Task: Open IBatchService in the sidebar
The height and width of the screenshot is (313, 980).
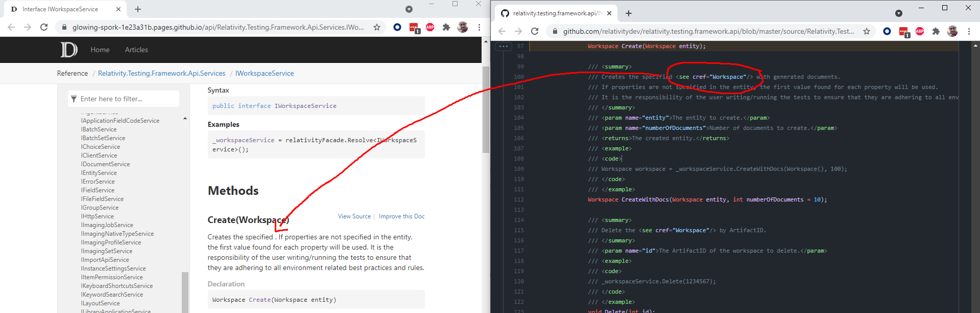Action: coord(99,129)
